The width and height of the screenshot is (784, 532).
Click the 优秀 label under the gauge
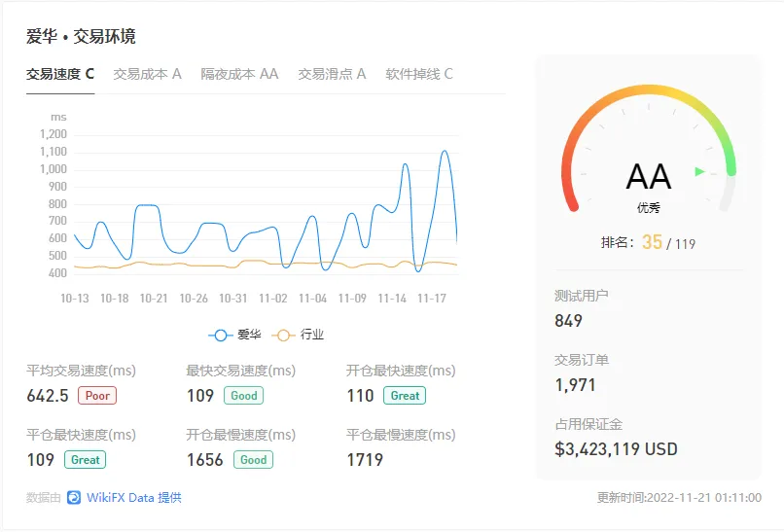[x=649, y=207]
